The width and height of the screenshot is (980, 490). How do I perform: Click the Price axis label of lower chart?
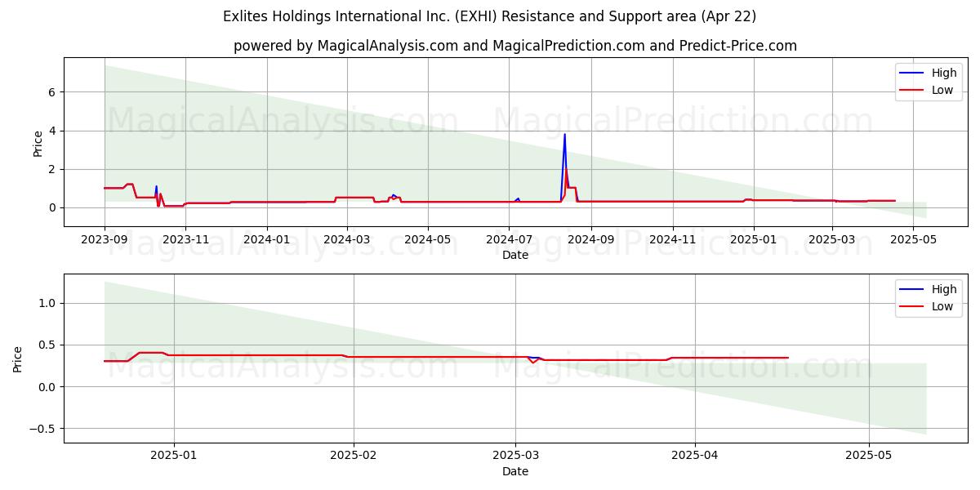[18, 359]
